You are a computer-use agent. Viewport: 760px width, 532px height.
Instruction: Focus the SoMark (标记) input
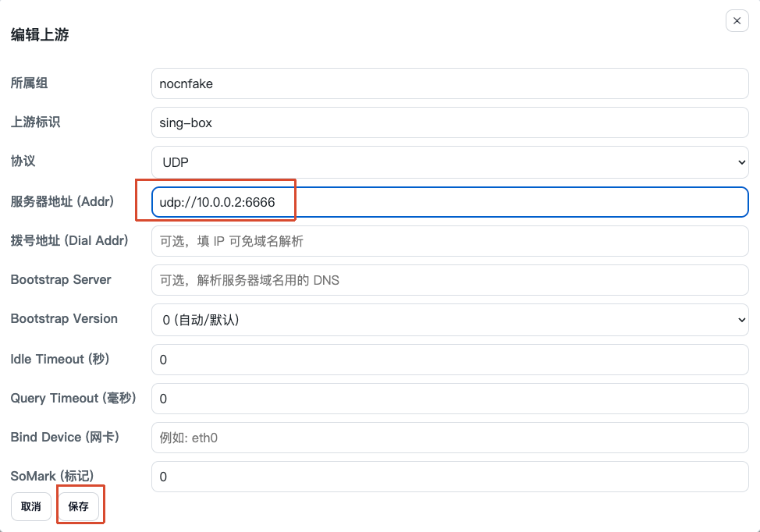point(449,477)
